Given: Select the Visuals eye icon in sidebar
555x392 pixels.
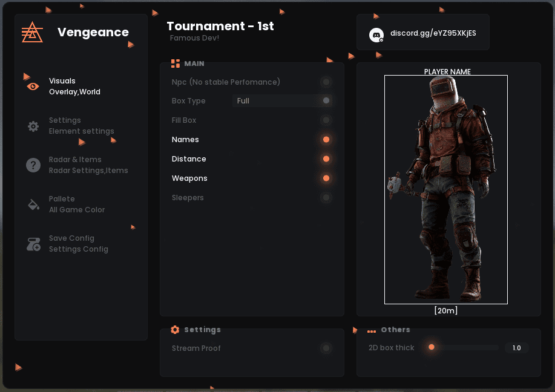Looking at the screenshot, I should coord(33,86).
